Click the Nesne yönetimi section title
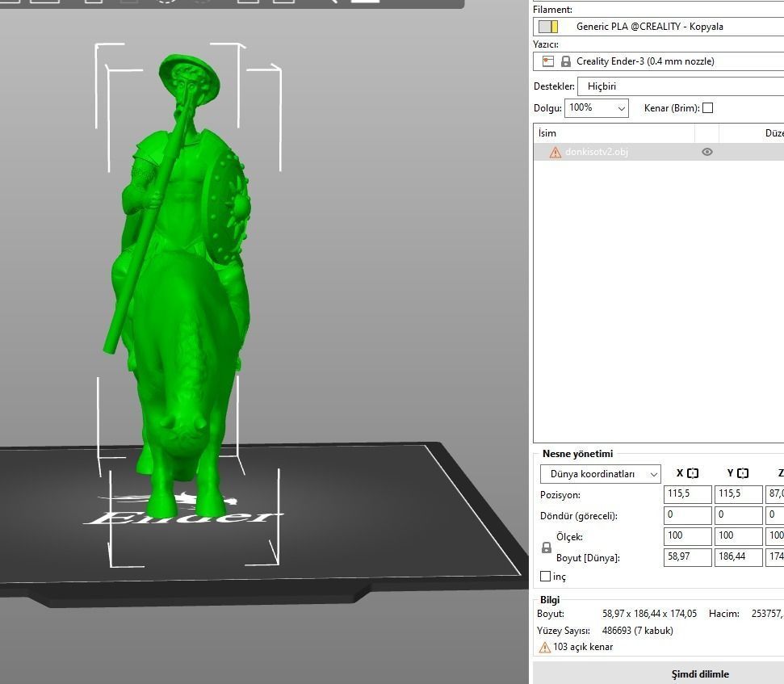This screenshot has width=784, height=684. point(577,454)
